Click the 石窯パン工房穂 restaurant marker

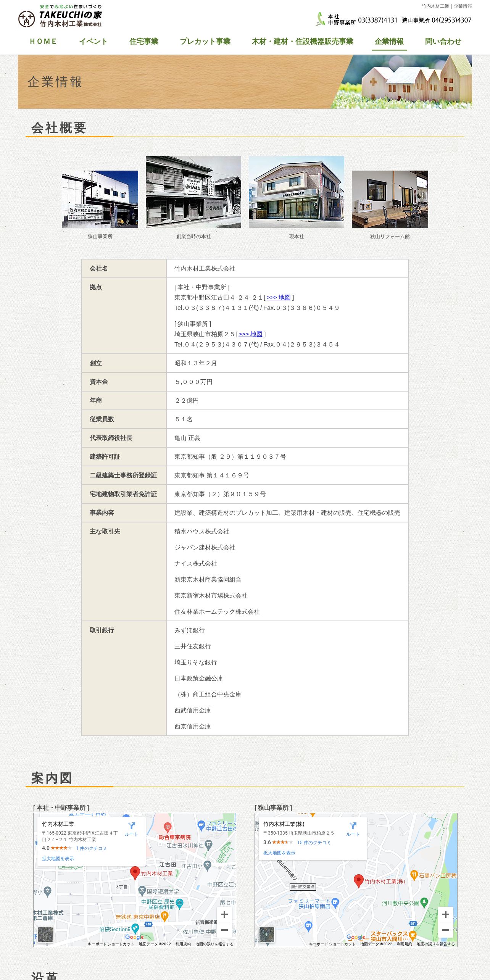tap(414, 875)
